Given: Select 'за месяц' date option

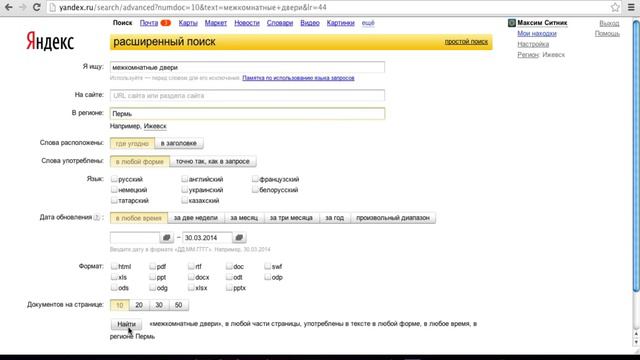Looking at the screenshot, I should pyautogui.click(x=244, y=218).
